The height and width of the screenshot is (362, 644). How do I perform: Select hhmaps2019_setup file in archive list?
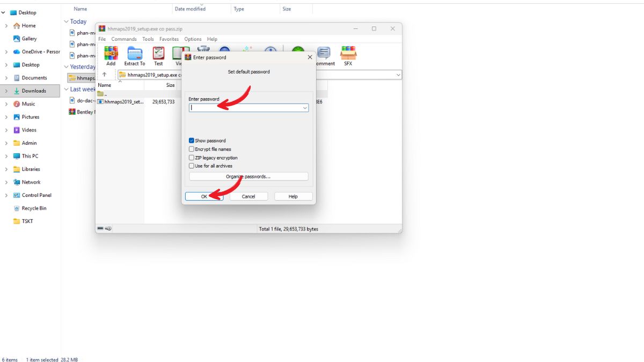pos(123,101)
